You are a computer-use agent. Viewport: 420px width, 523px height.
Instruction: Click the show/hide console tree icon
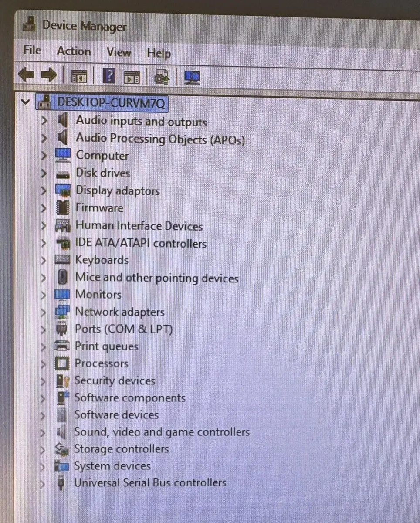(x=79, y=76)
